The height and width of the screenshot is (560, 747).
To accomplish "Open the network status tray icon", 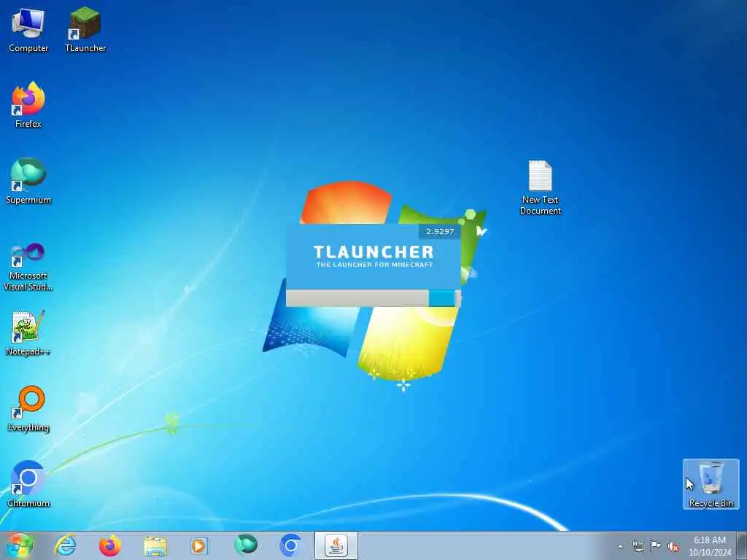I will coord(638,546).
